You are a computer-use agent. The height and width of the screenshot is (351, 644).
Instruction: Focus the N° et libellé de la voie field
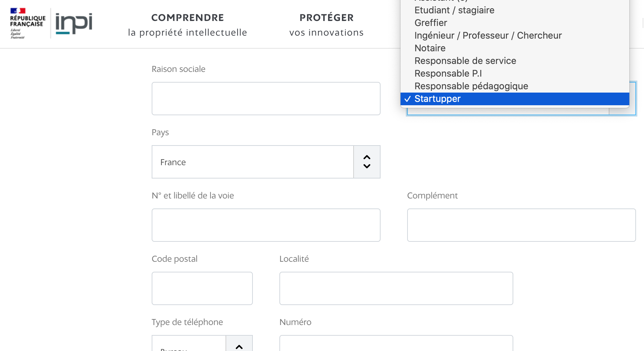[266, 225]
